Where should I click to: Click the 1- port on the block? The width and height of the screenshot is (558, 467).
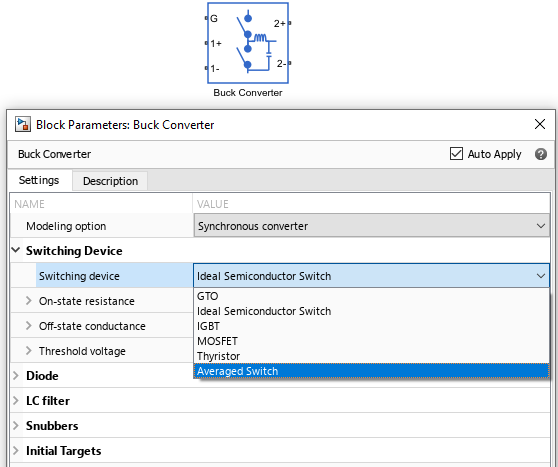206,68
